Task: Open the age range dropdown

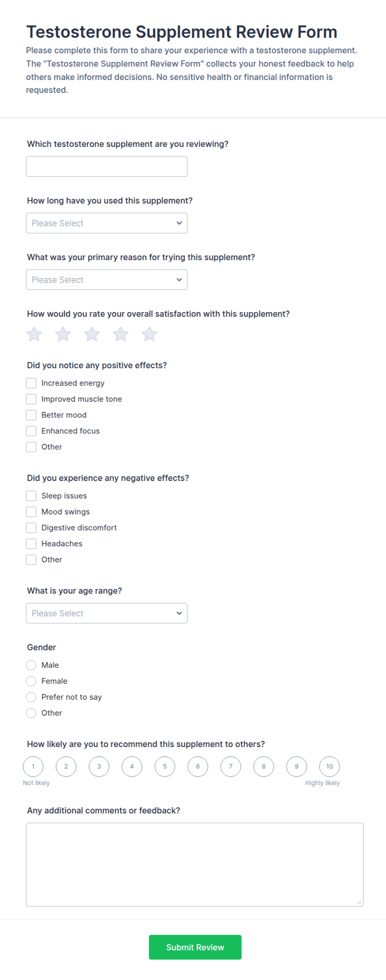Action: (107, 613)
